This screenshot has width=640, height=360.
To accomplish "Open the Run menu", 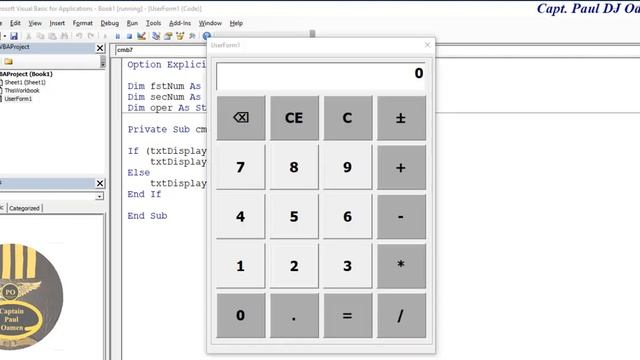I will 132,23.
